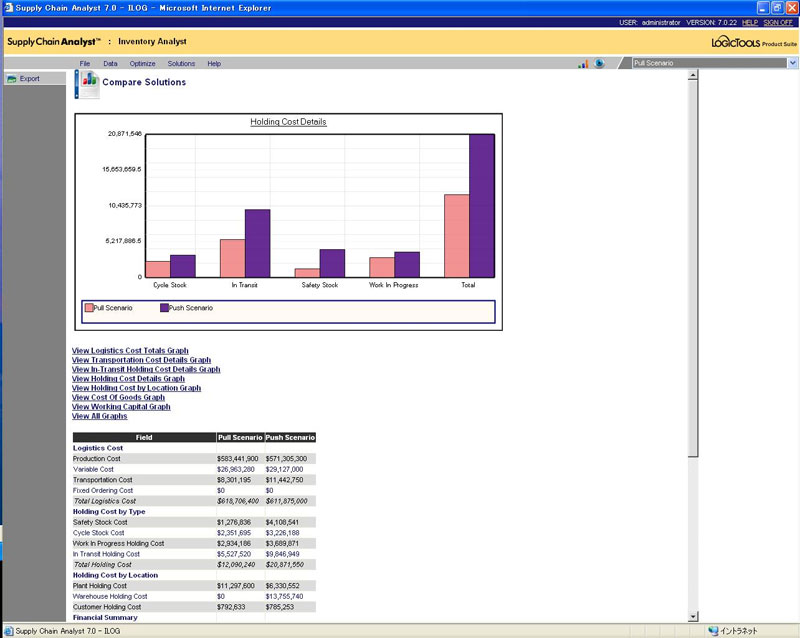Click the Holding Cost by Location heading
This screenshot has width=800, height=638.
[115, 575]
